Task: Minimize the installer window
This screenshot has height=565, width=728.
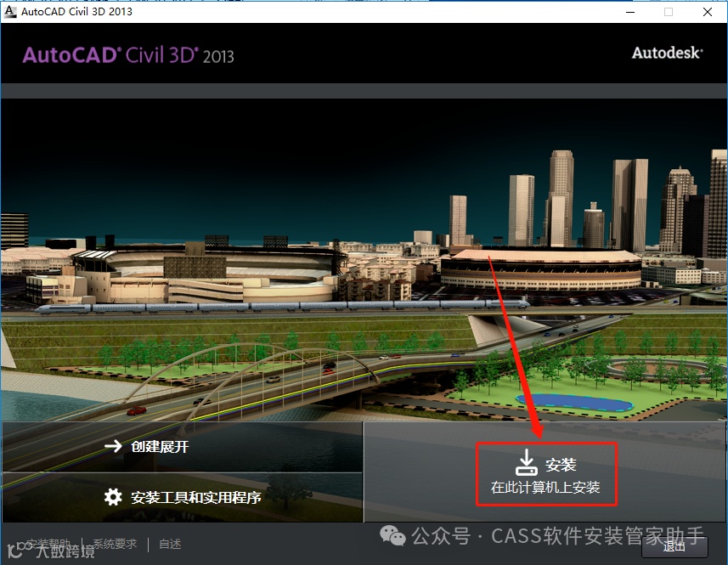Action: [x=630, y=12]
